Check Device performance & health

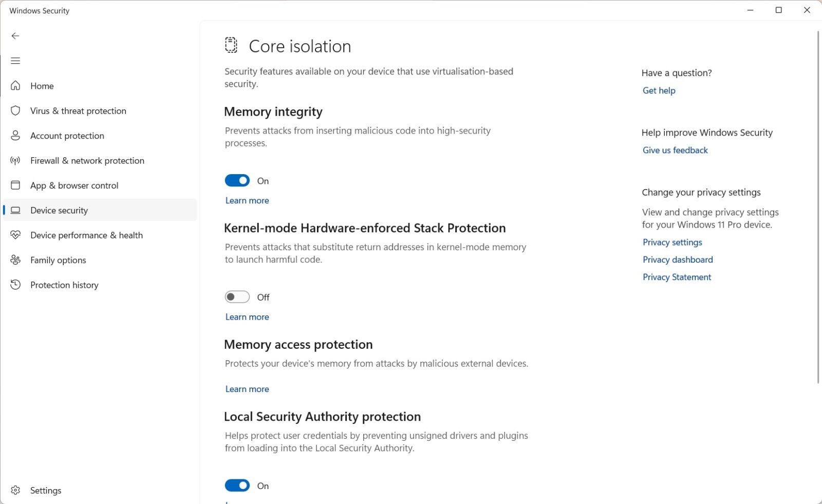[x=86, y=235]
